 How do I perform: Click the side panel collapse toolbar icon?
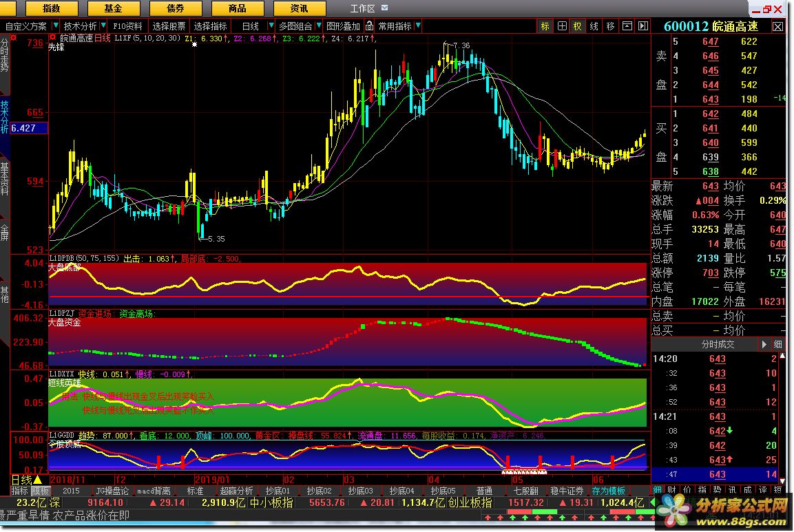pyautogui.click(x=643, y=26)
